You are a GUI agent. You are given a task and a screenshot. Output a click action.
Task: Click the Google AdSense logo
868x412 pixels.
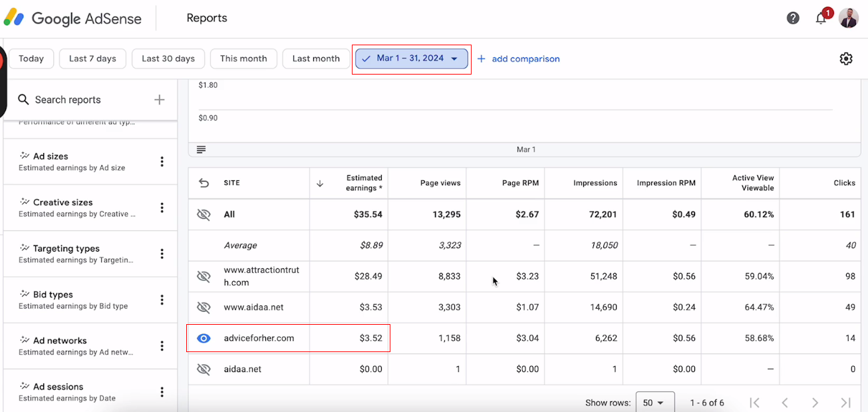coord(72,19)
